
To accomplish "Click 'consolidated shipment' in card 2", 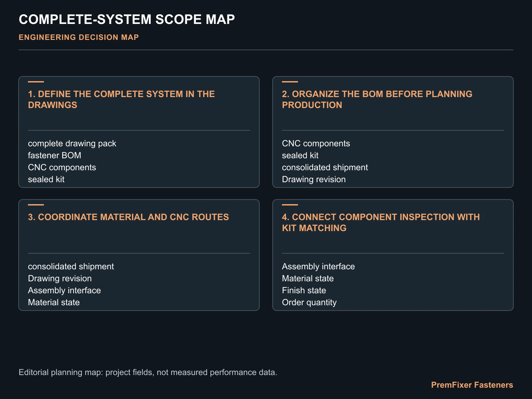I will click(x=325, y=167).
